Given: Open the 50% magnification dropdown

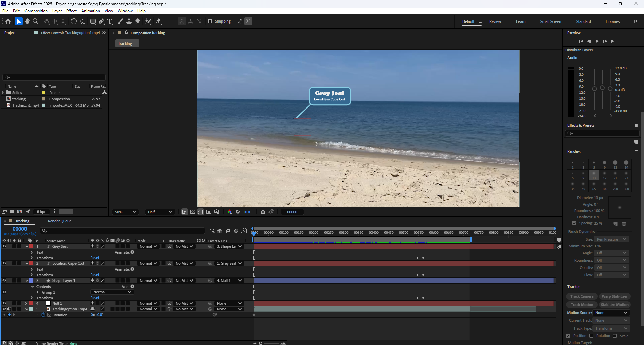Looking at the screenshot, I should (125, 212).
